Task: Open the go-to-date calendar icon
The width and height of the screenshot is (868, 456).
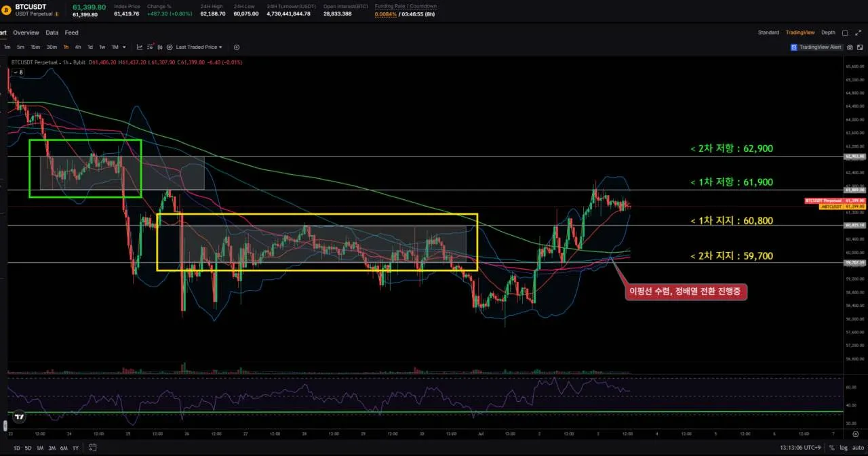Action: [92, 448]
